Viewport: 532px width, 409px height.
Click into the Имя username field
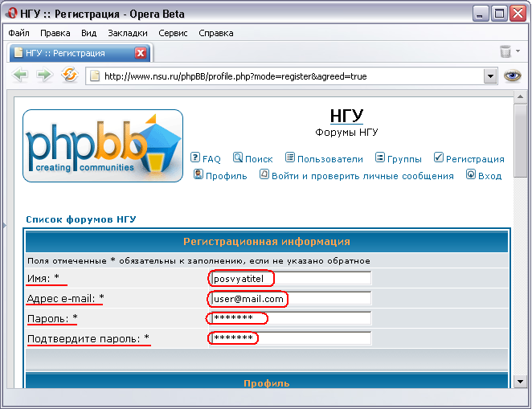tap(290, 278)
